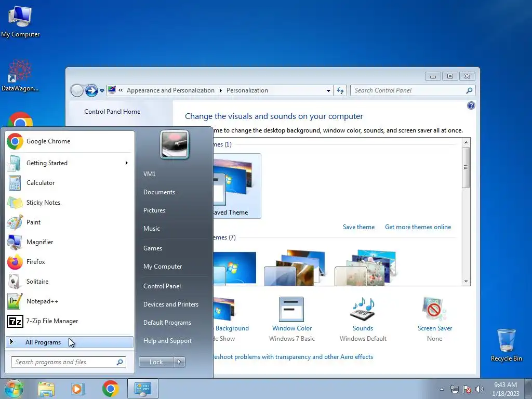Click the user account picture in Start menu
The width and height of the screenshot is (532, 399).
[175, 144]
